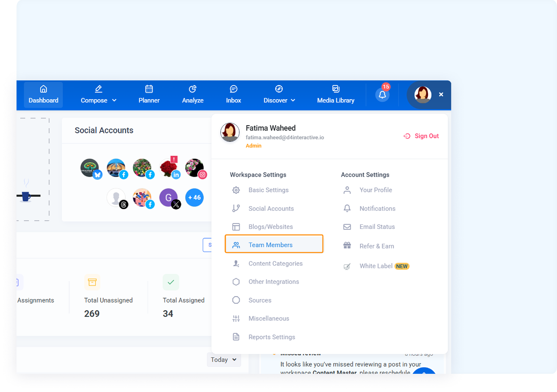Click the Your Profile person icon
This screenshot has height=392, width=557.
[x=347, y=190]
